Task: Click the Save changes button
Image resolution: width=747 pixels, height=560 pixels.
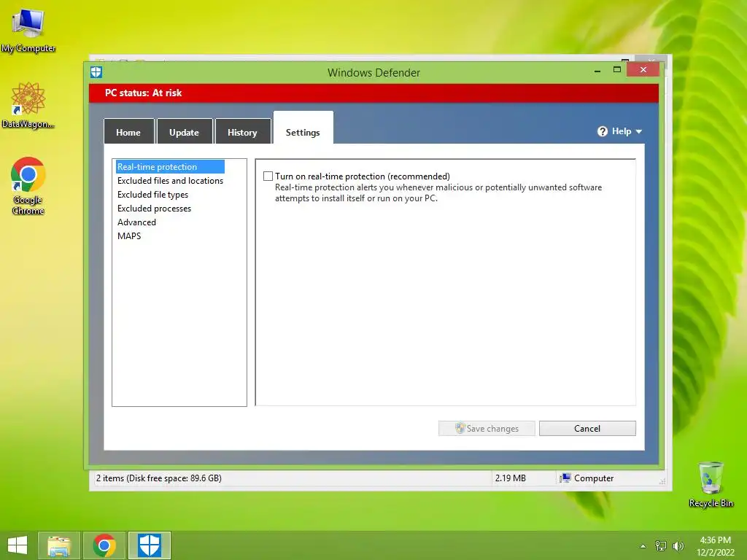Action: tap(487, 428)
